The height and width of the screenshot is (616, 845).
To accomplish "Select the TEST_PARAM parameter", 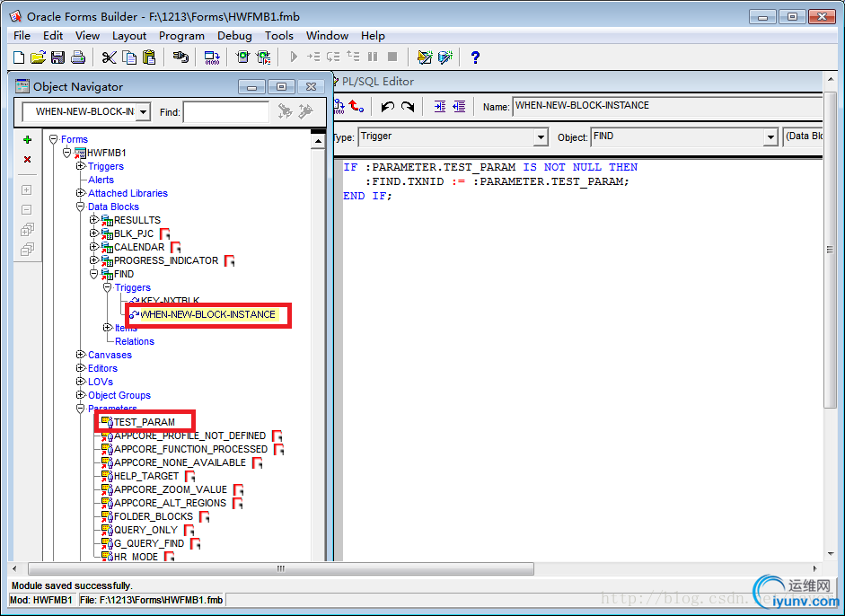I will pyautogui.click(x=145, y=422).
